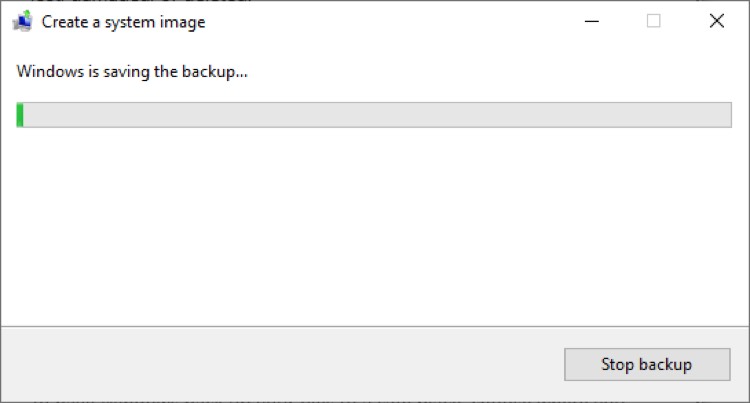Click the middle of the backup progress bar
Image resolution: width=750 pixels, height=403 pixels.
pyautogui.click(x=374, y=115)
